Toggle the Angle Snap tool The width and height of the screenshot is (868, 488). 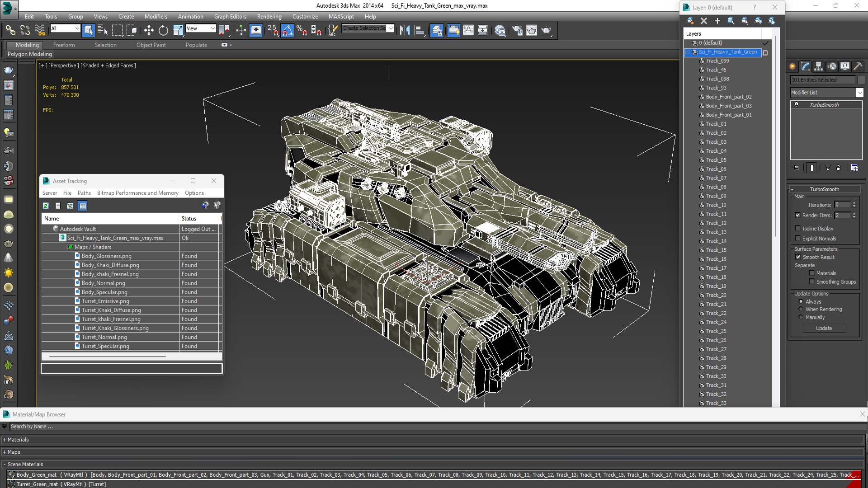click(287, 30)
